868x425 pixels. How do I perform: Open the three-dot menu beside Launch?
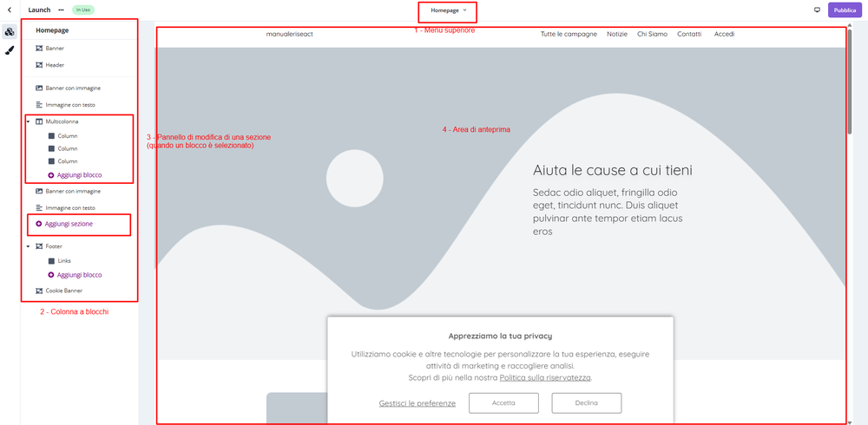61,10
